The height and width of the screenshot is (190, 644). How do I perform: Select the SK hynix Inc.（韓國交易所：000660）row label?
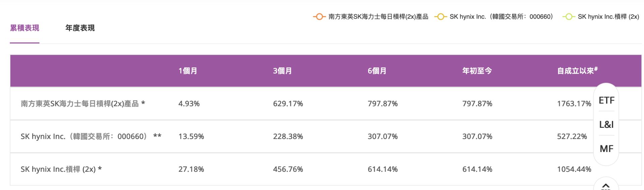click(91, 136)
